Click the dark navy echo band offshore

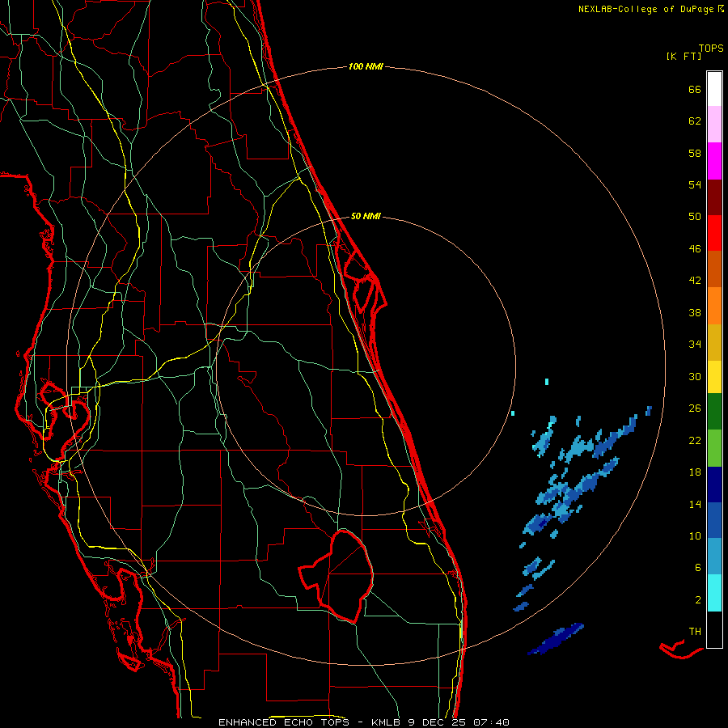556,639
